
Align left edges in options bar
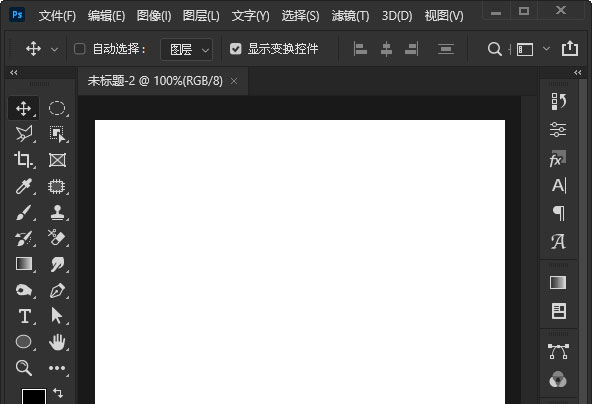[360, 49]
